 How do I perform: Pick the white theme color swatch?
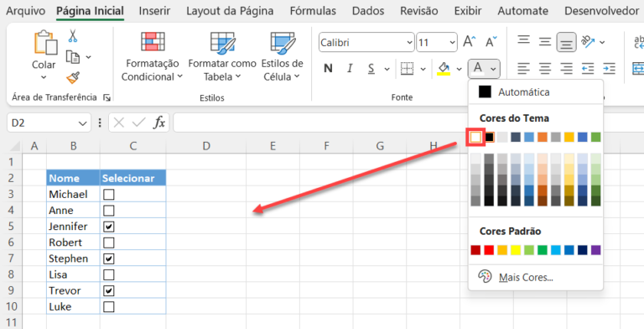[475, 137]
